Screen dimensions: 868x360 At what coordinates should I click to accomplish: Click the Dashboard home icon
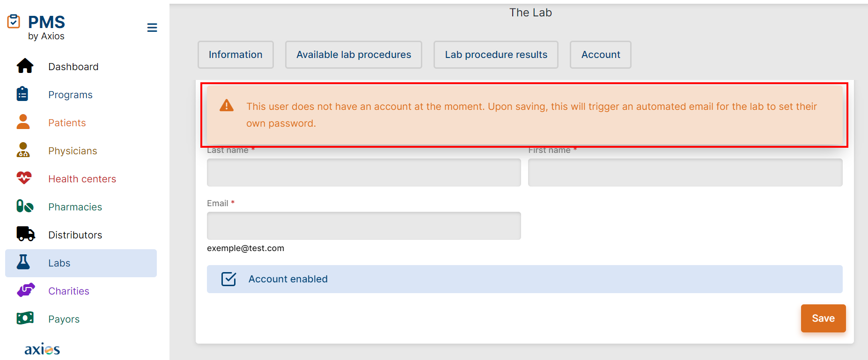(x=25, y=66)
